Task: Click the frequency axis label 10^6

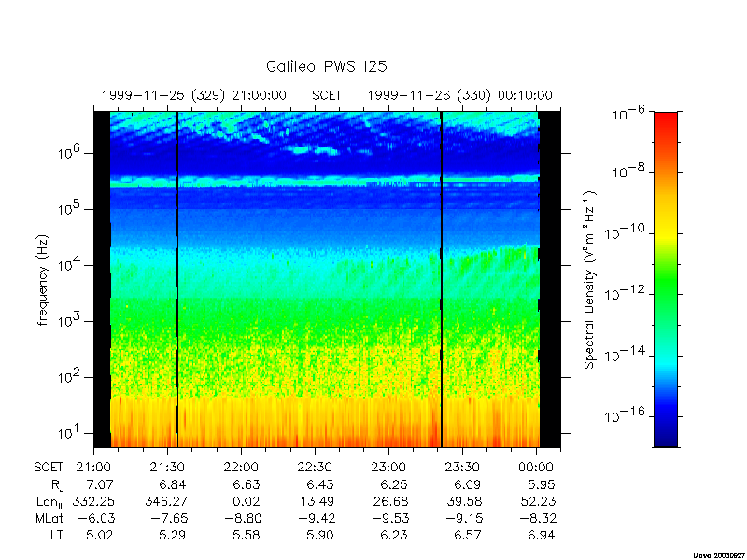Action: (70, 153)
